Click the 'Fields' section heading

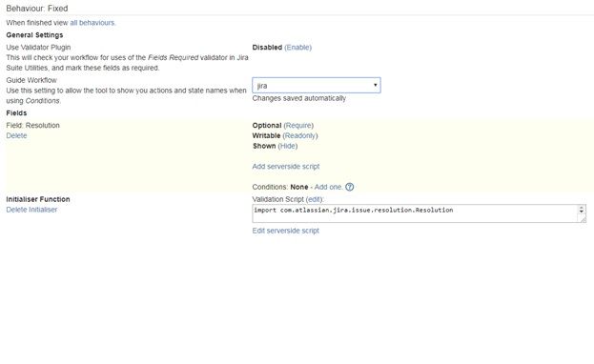click(16, 113)
